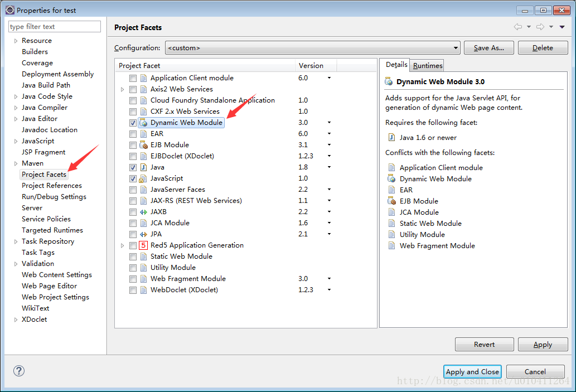The width and height of the screenshot is (576, 392).
Task: Click the Utility Module icon in conflicts
Action: click(391, 234)
